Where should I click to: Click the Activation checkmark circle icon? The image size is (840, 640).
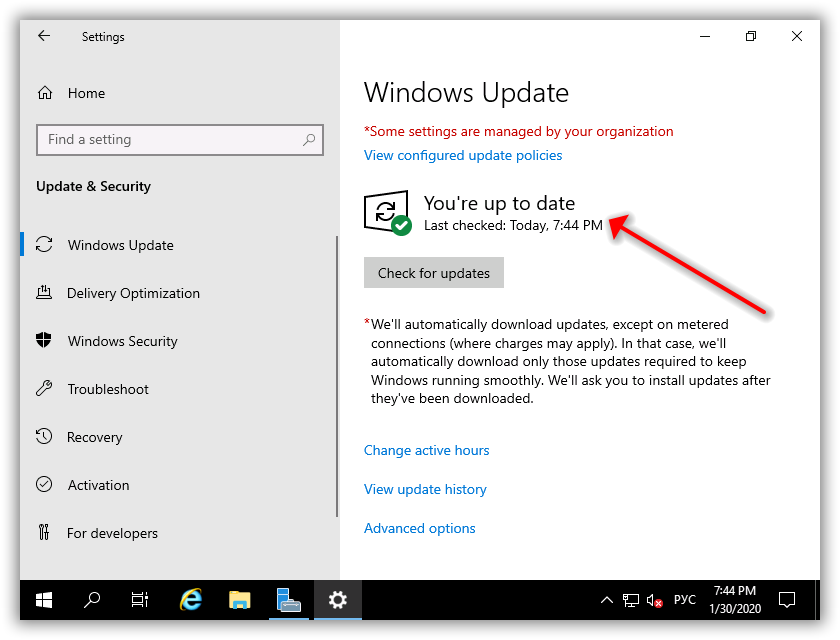[x=44, y=484]
